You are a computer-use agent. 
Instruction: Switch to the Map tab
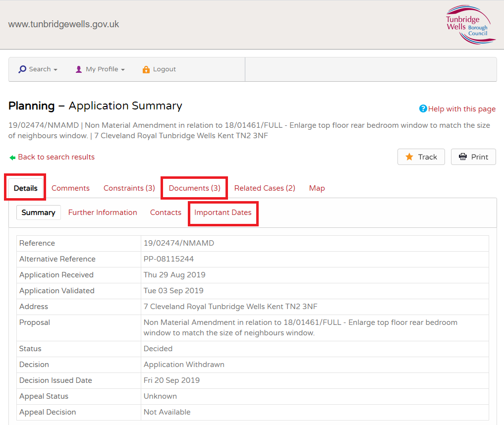click(317, 188)
